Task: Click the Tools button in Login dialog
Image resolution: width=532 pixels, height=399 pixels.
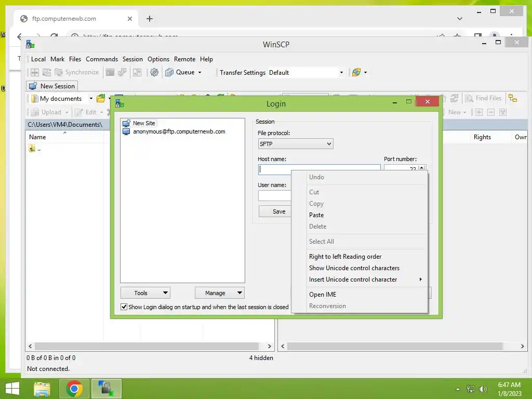Action: point(145,293)
